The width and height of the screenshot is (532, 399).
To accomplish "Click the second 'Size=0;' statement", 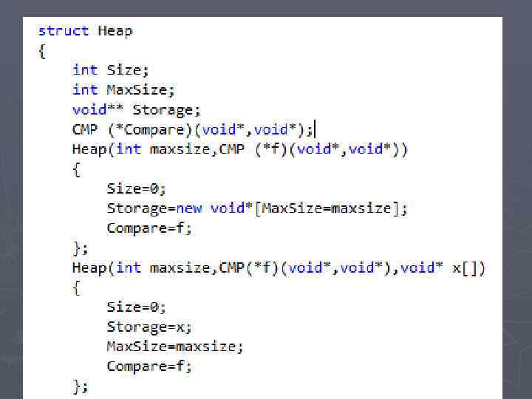I will point(137,307).
